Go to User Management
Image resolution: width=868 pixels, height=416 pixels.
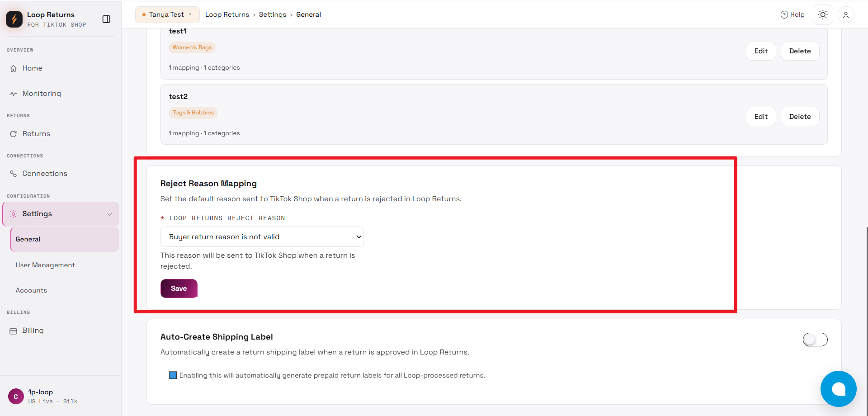click(x=45, y=265)
